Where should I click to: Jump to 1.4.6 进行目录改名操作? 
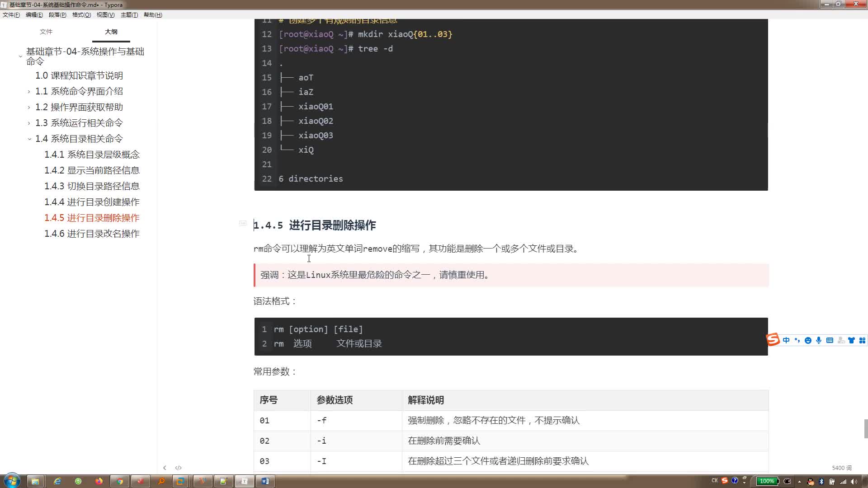92,234
